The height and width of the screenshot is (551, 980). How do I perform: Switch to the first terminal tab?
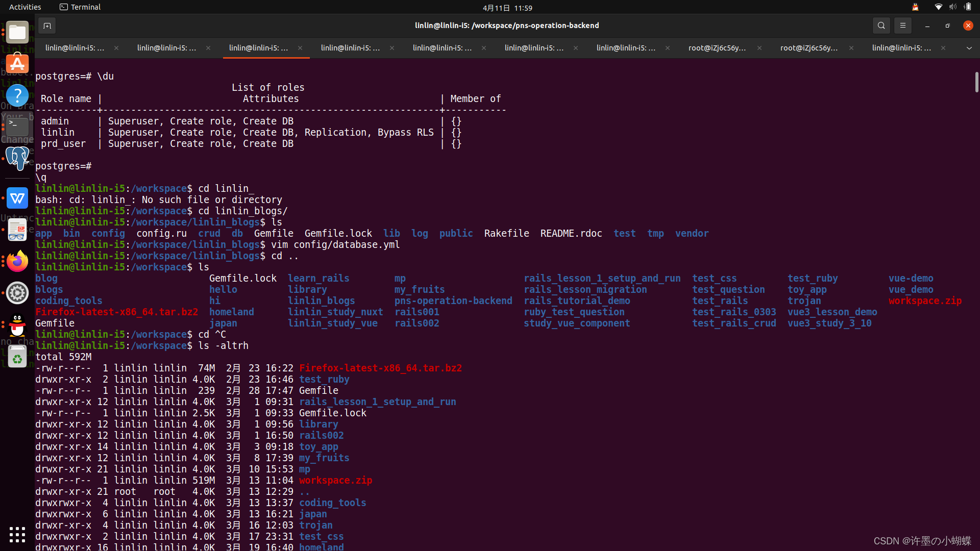point(75,48)
